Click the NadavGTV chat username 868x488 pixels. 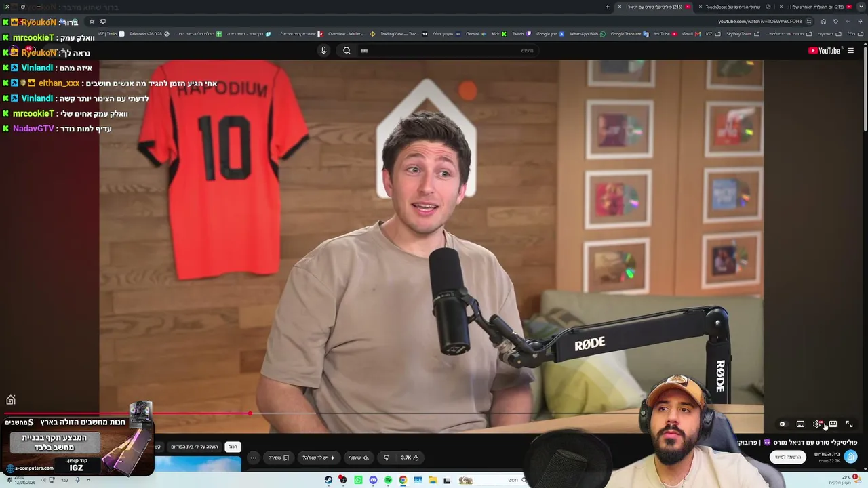pyautogui.click(x=33, y=129)
